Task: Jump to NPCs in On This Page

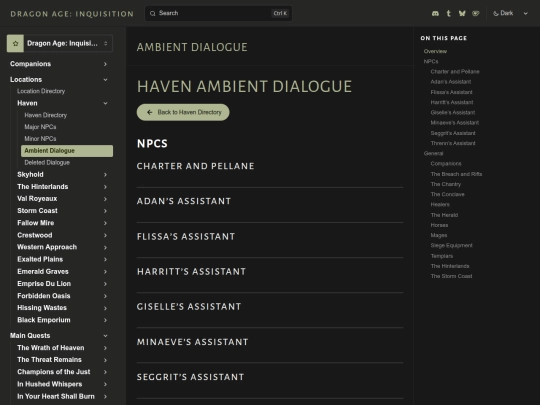Action: [x=431, y=61]
